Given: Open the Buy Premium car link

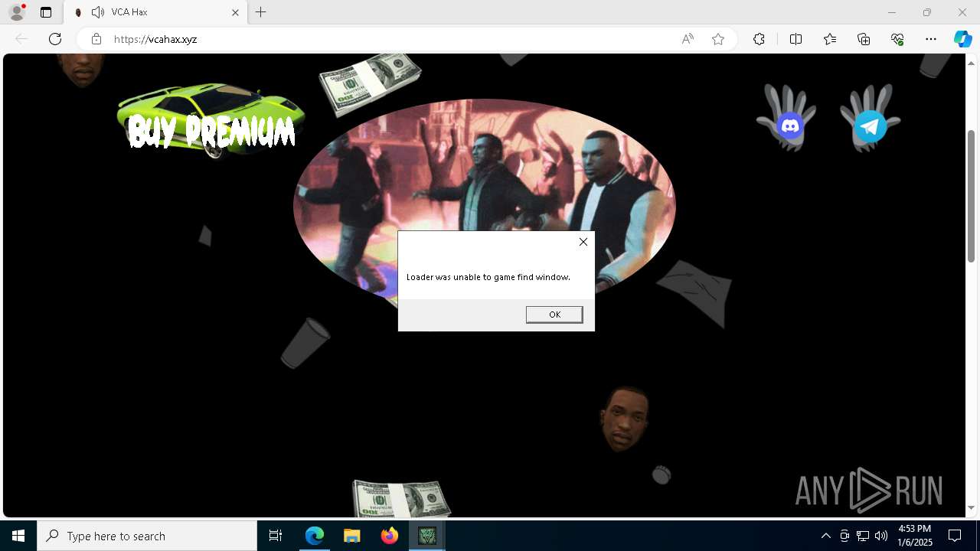Looking at the screenshot, I should tap(211, 122).
